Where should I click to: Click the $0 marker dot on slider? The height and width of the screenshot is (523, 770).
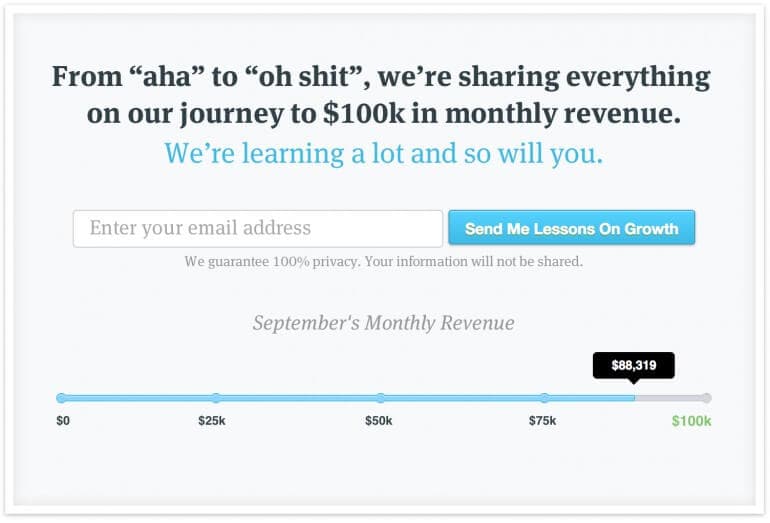[x=61, y=398]
